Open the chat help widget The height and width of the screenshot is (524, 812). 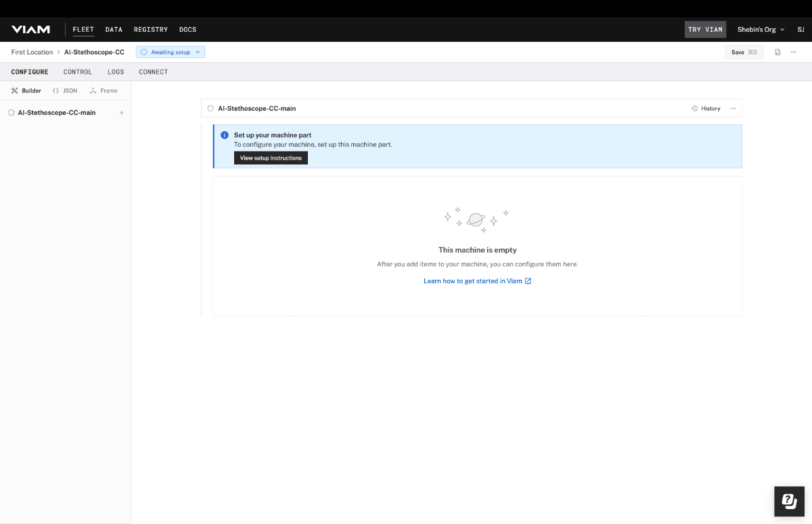[789, 501]
